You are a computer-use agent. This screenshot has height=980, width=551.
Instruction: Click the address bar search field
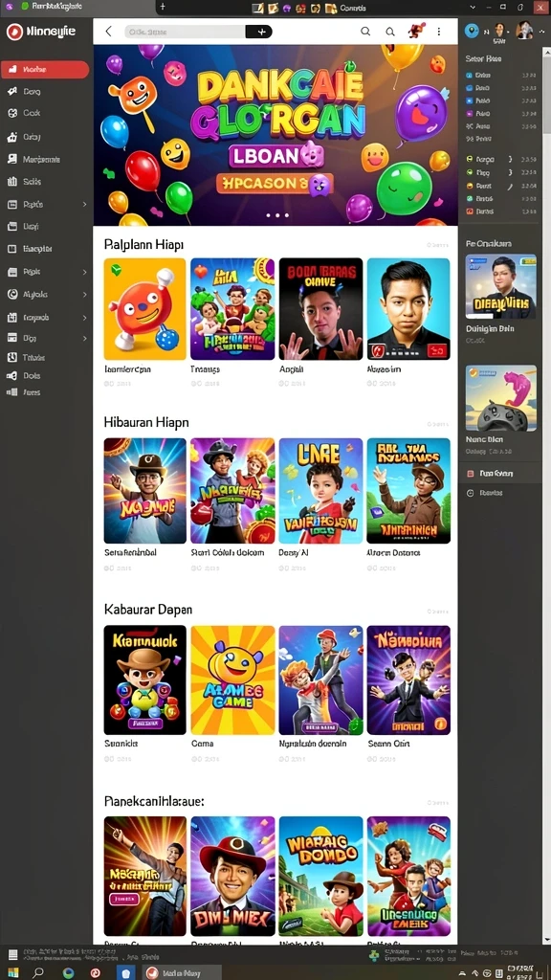[x=185, y=32]
